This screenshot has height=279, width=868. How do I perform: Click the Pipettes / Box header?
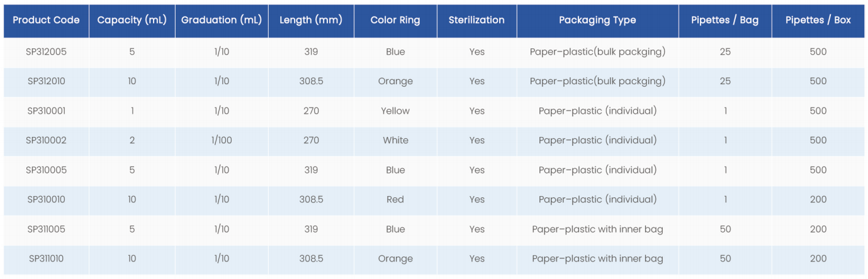pyautogui.click(x=818, y=20)
